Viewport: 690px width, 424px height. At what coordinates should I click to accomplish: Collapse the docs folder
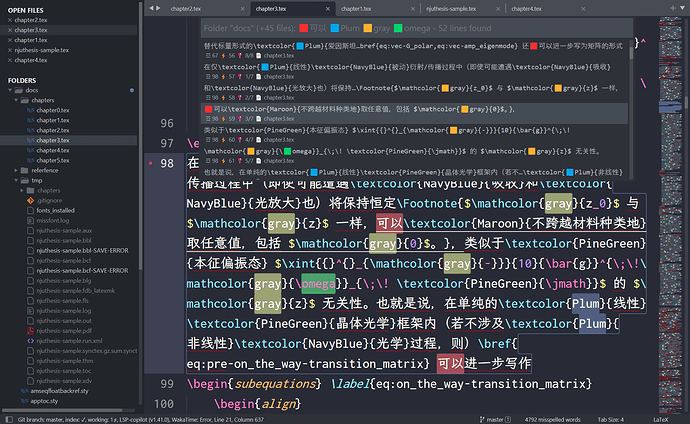(x=10, y=90)
